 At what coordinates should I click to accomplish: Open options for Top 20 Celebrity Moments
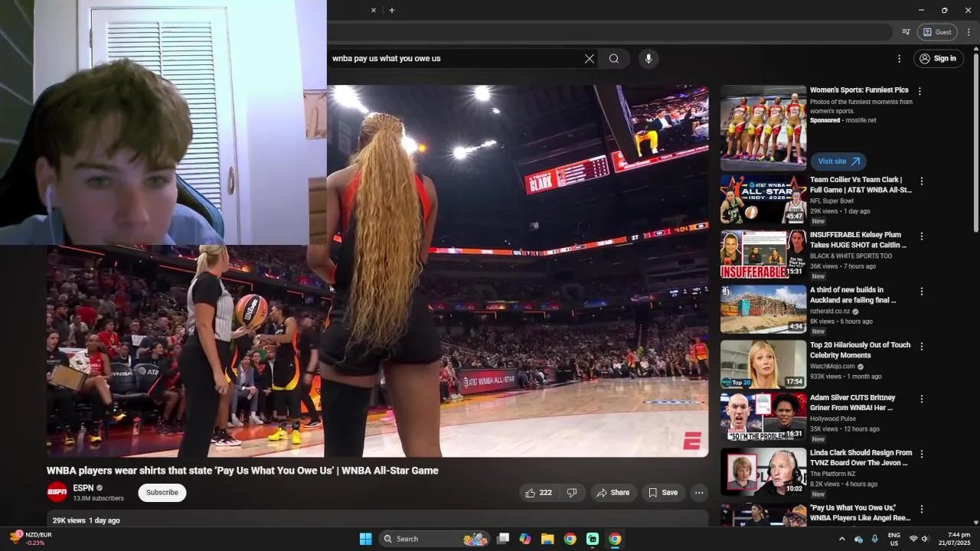(x=922, y=347)
